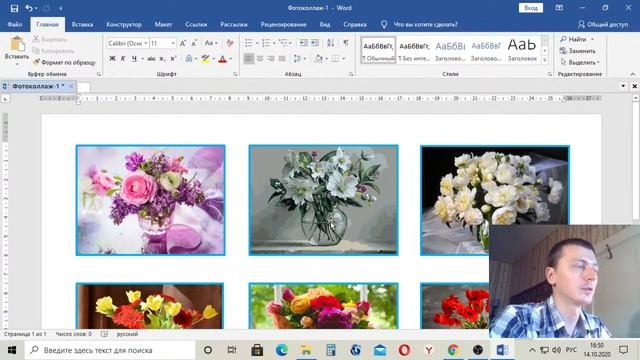
Task: Open the font name dropdown (Calibri)
Action: click(146, 43)
